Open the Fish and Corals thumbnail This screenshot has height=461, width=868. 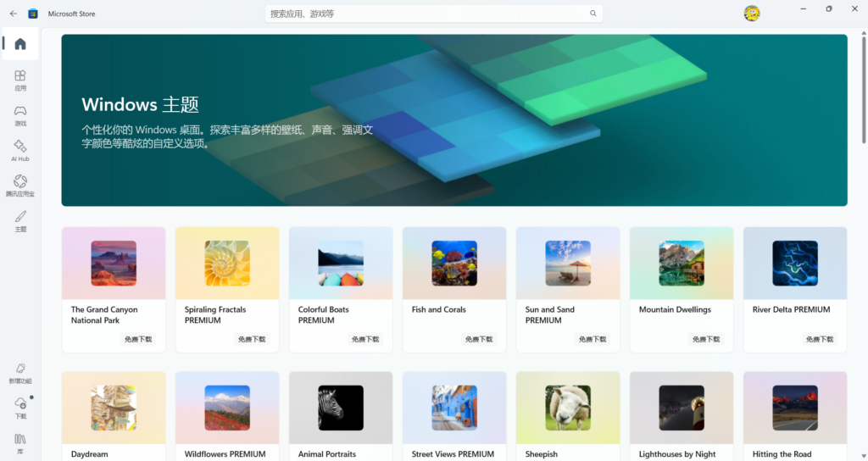[454, 264]
